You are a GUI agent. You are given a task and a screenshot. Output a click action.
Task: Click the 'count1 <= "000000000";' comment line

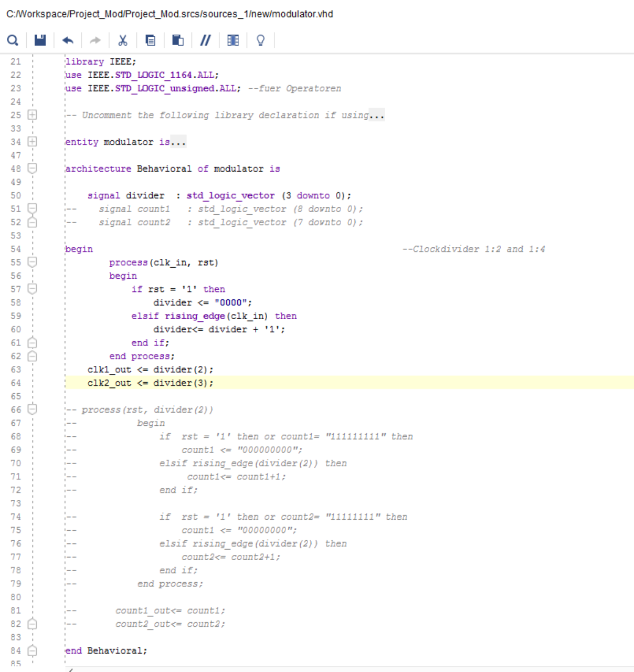click(x=242, y=450)
